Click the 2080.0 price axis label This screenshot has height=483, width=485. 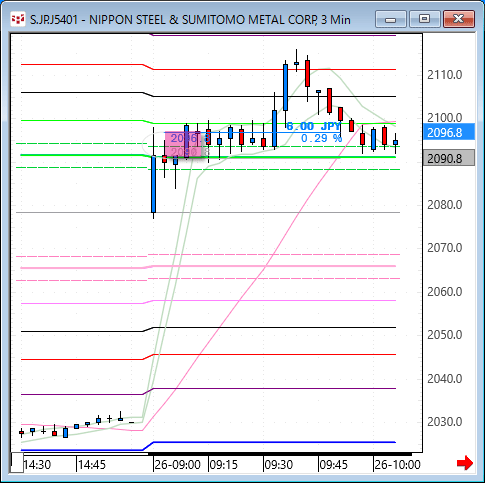[445, 205]
